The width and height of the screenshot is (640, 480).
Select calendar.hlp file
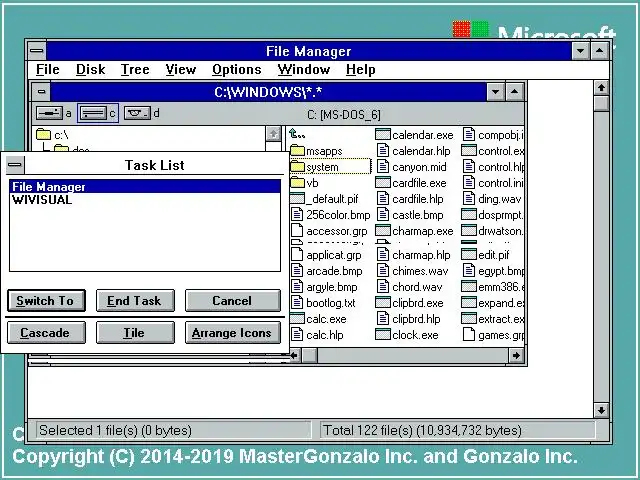pos(413,151)
